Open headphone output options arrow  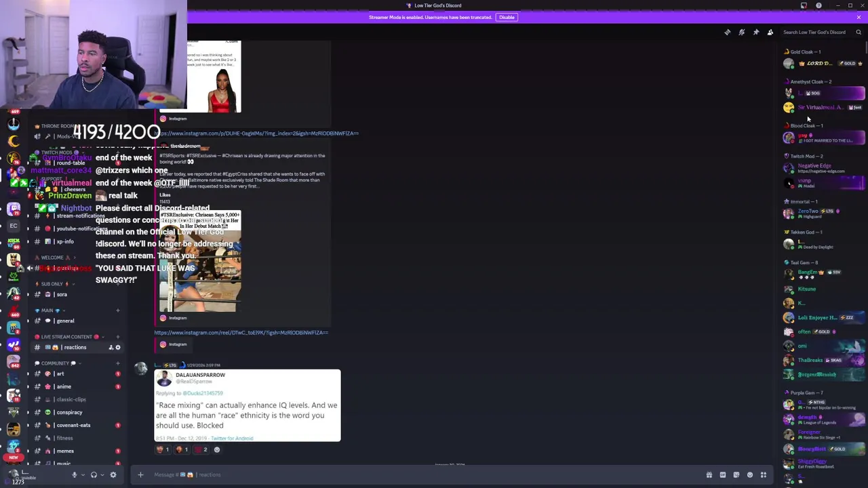coord(102,475)
